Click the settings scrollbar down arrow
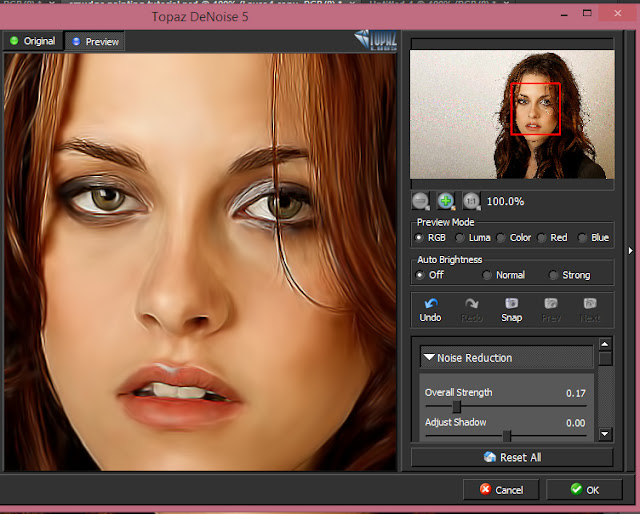 tap(605, 434)
